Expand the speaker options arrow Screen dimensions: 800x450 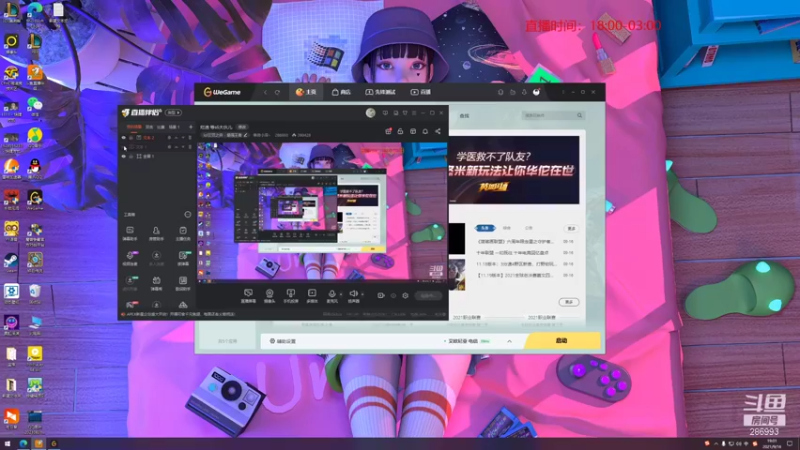362,294
